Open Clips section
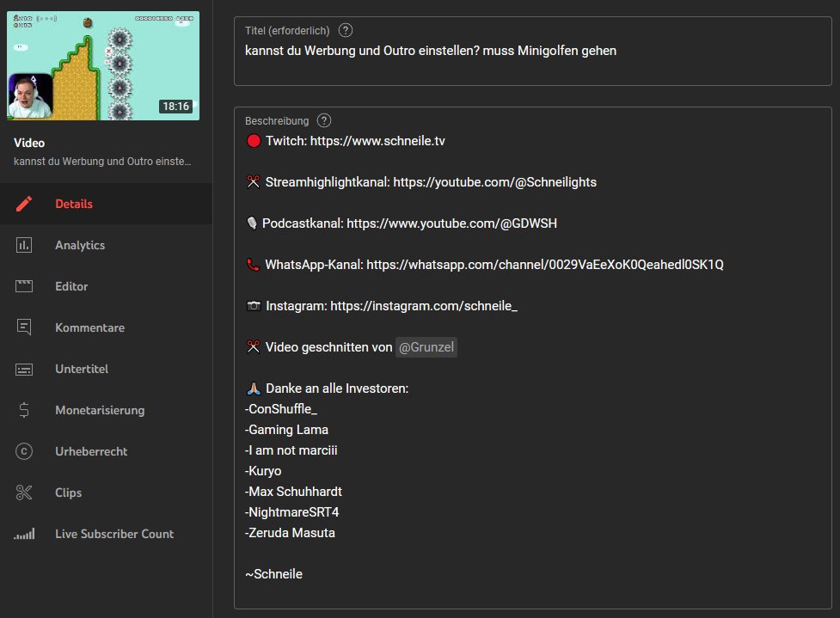 (x=106, y=493)
